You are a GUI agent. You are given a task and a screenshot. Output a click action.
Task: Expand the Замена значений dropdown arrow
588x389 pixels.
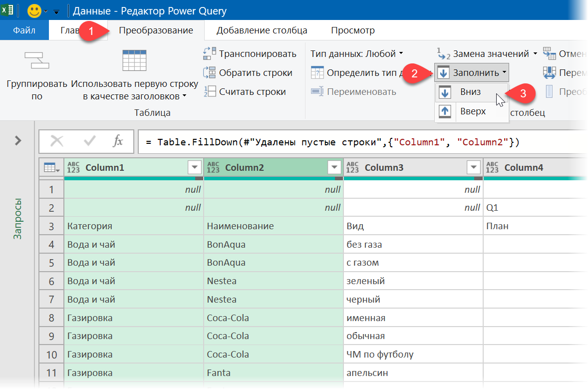coord(535,53)
